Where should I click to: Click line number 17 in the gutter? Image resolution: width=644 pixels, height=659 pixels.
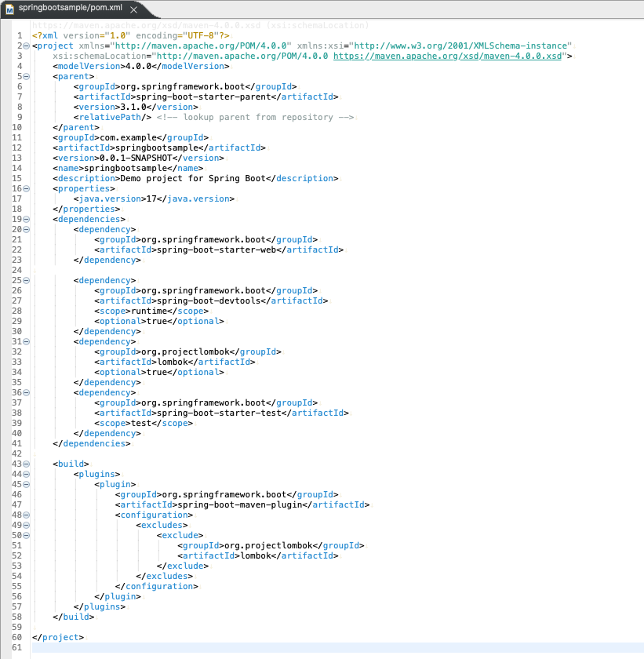point(17,199)
